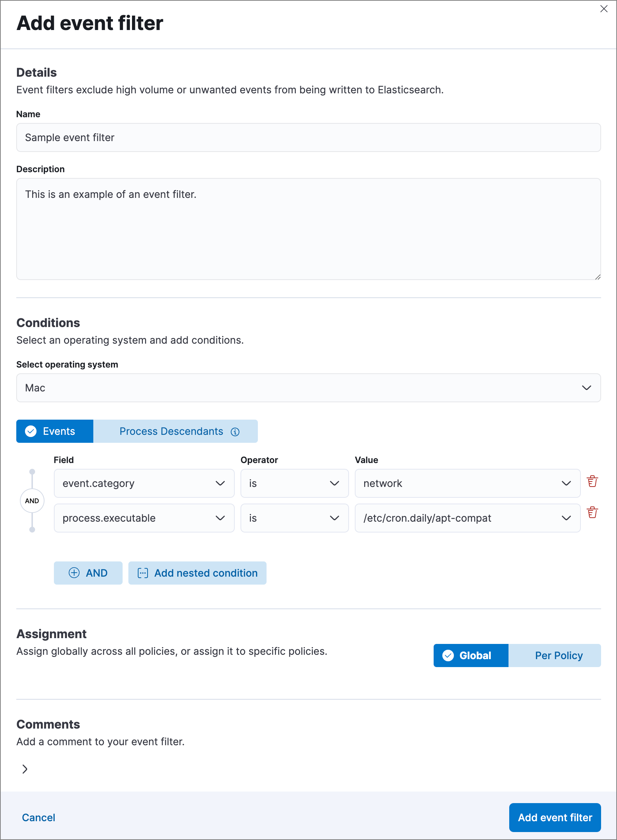
Task: Click the nested condition brackets icon
Action: pyautogui.click(x=144, y=573)
